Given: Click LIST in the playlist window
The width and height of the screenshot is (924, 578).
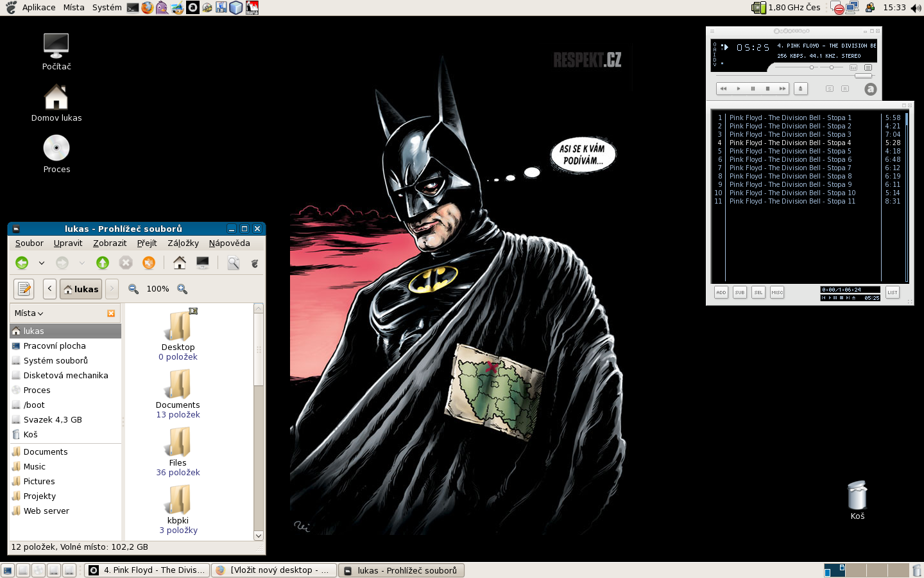Looking at the screenshot, I should (x=893, y=292).
